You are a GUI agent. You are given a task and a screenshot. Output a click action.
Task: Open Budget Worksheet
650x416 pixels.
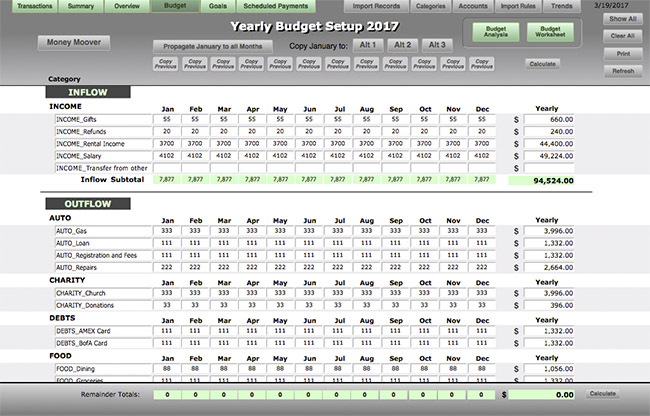pyautogui.click(x=550, y=32)
